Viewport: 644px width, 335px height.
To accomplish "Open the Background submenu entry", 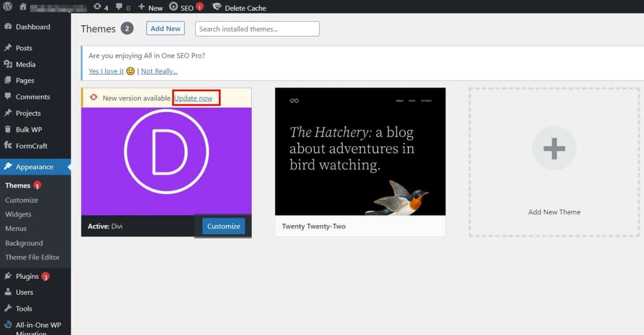I will pyautogui.click(x=24, y=243).
